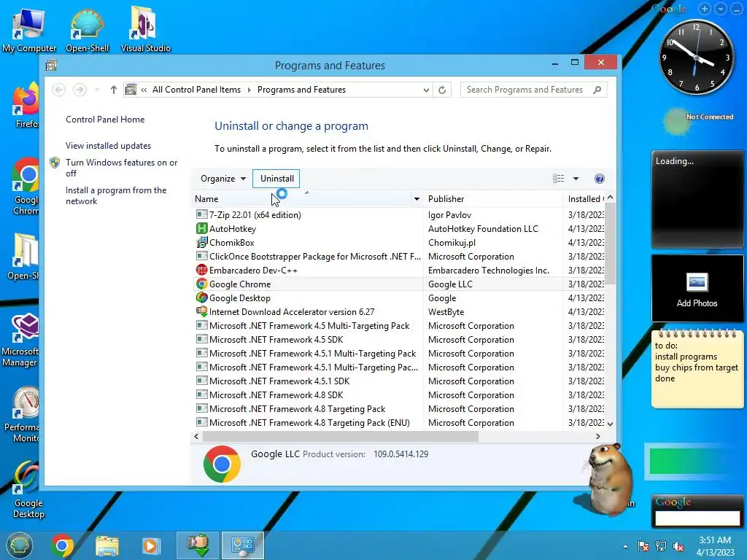The width and height of the screenshot is (747, 560).
Task: Show hidden tray icons
Action: pos(625,546)
